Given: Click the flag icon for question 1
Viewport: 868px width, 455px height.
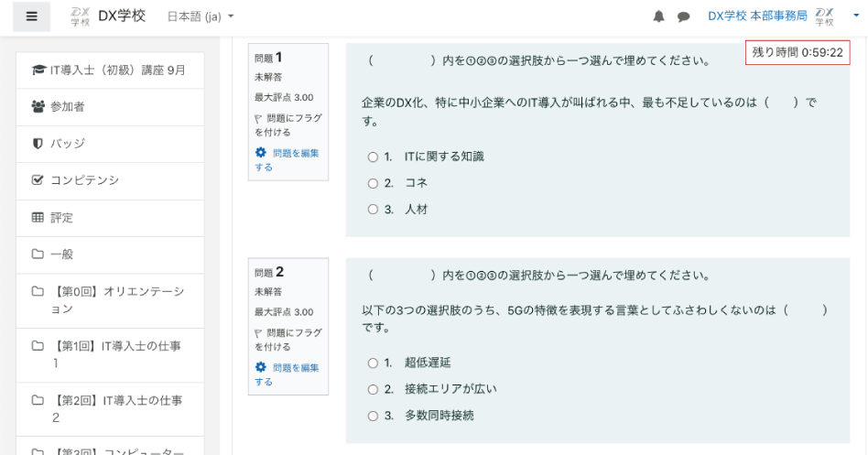Looking at the screenshot, I should [x=258, y=119].
